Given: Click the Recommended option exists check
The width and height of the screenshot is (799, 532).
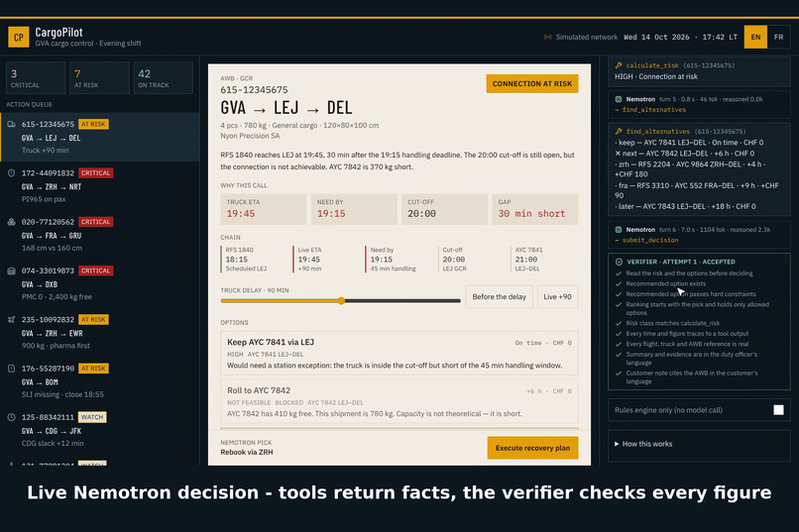Looking at the screenshot, I should tap(665, 283).
